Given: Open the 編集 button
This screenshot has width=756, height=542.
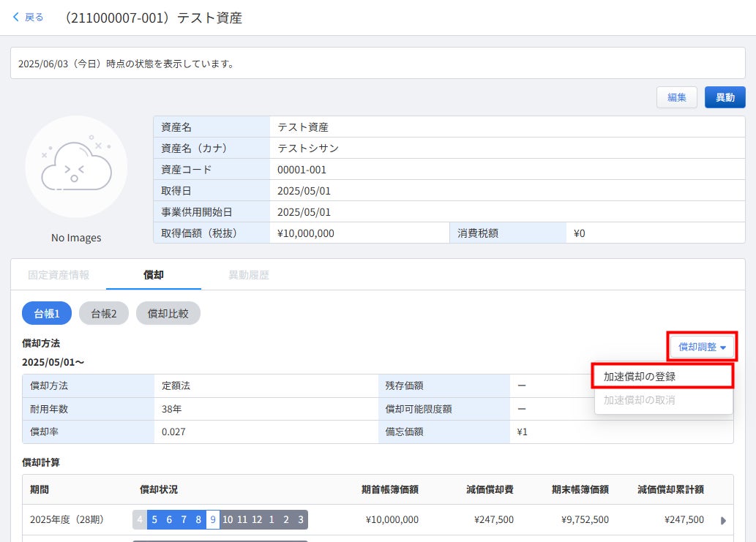Looking at the screenshot, I should (676, 97).
